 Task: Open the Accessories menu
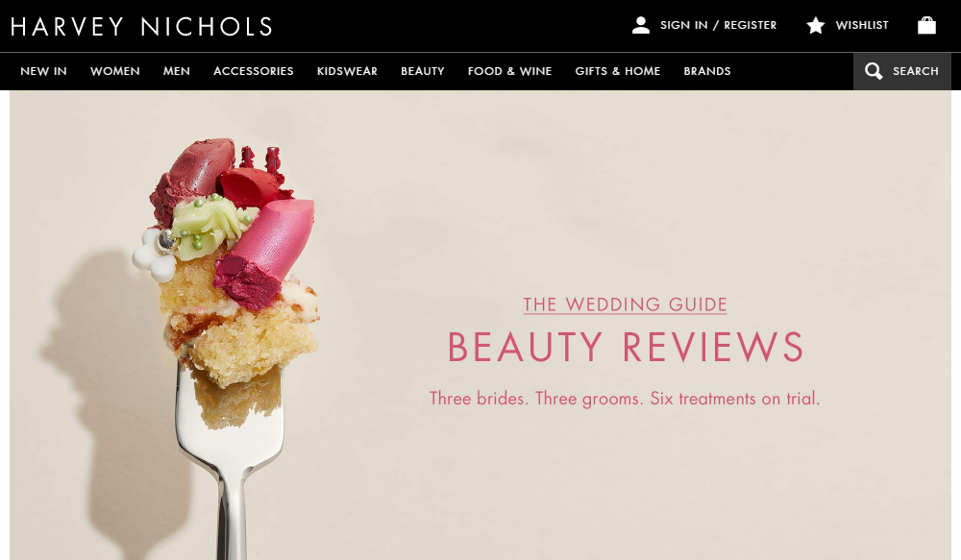point(254,71)
